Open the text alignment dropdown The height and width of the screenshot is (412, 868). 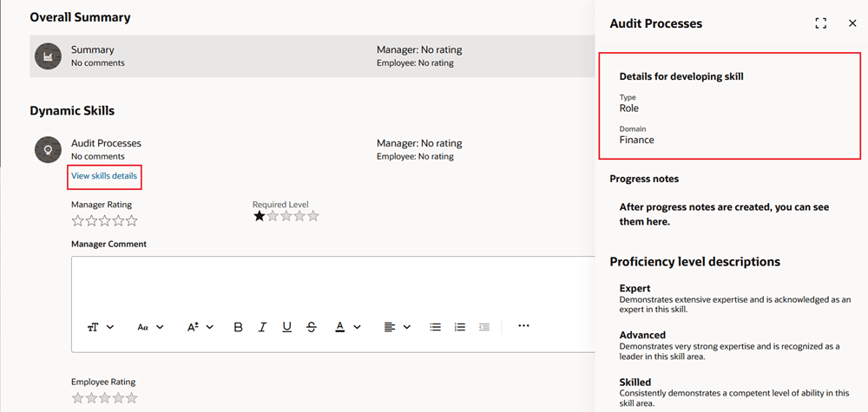pos(398,327)
